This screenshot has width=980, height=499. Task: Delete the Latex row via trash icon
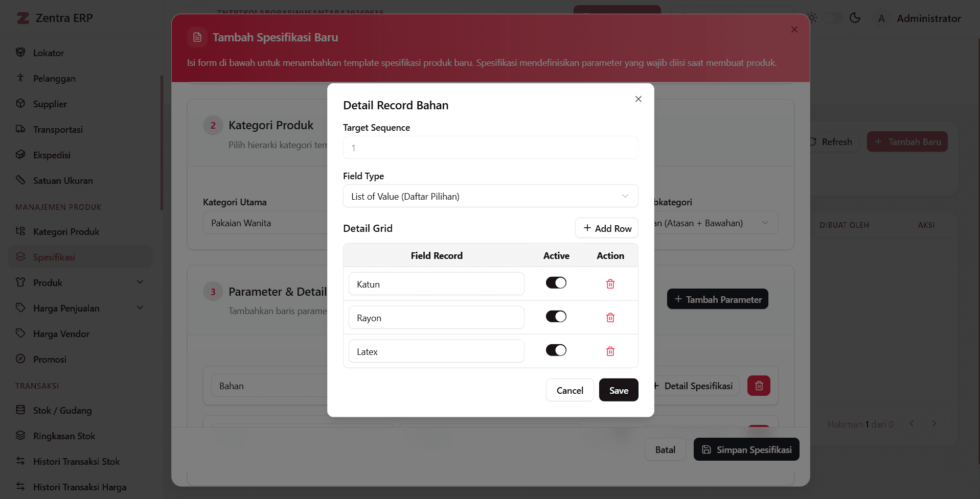(610, 351)
